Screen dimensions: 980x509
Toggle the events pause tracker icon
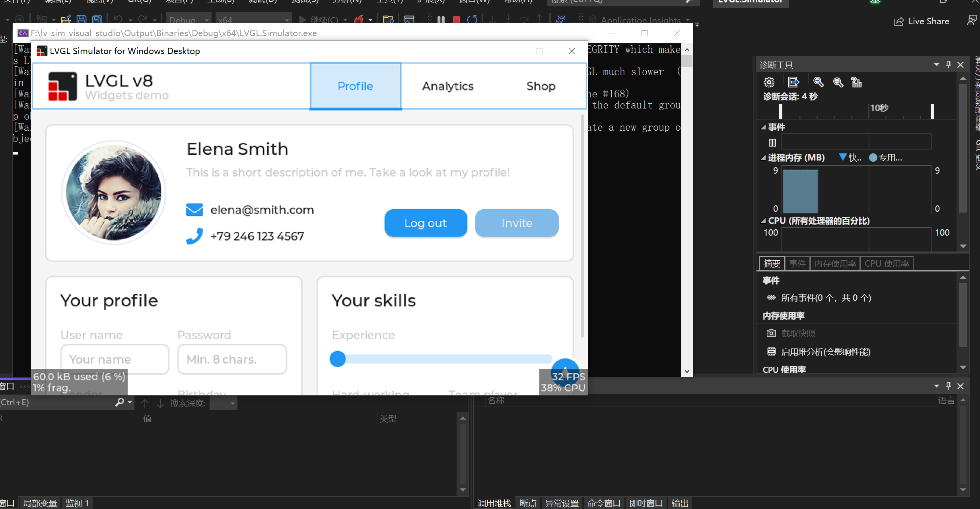(x=772, y=142)
